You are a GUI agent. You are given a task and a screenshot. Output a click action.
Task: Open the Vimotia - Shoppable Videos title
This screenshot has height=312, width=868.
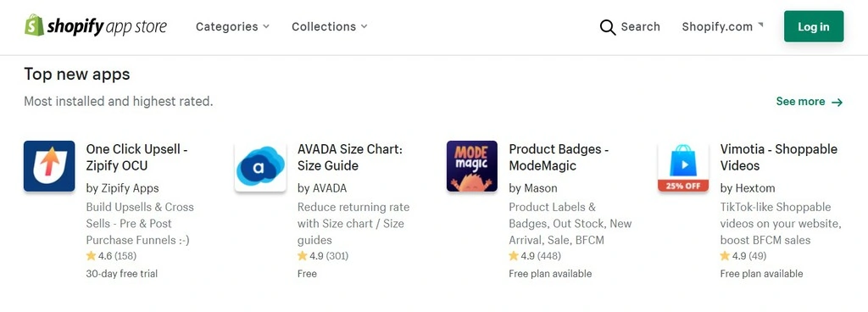(x=778, y=157)
